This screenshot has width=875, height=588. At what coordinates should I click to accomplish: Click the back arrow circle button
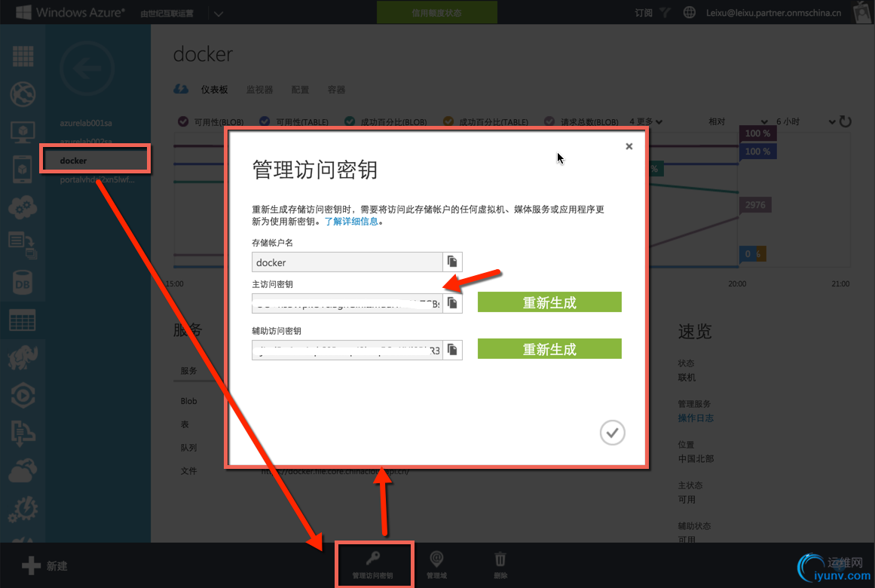tap(87, 69)
